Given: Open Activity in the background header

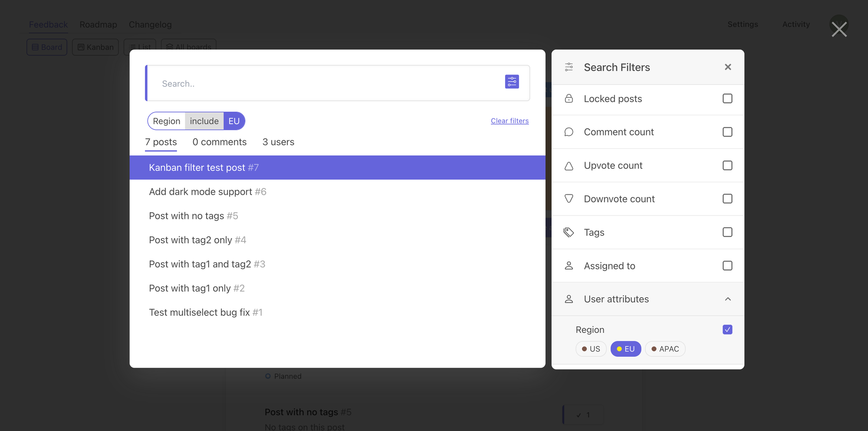Looking at the screenshot, I should pos(796,24).
